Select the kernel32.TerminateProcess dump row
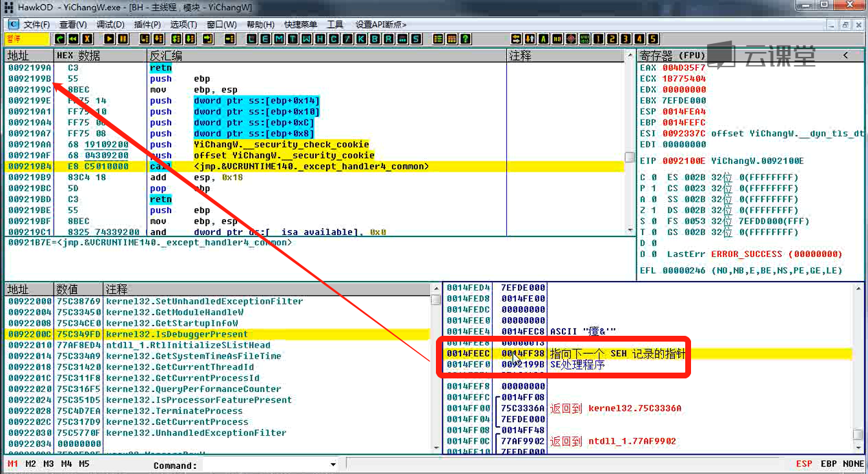Image resolution: width=868 pixels, height=474 pixels. (x=218, y=411)
